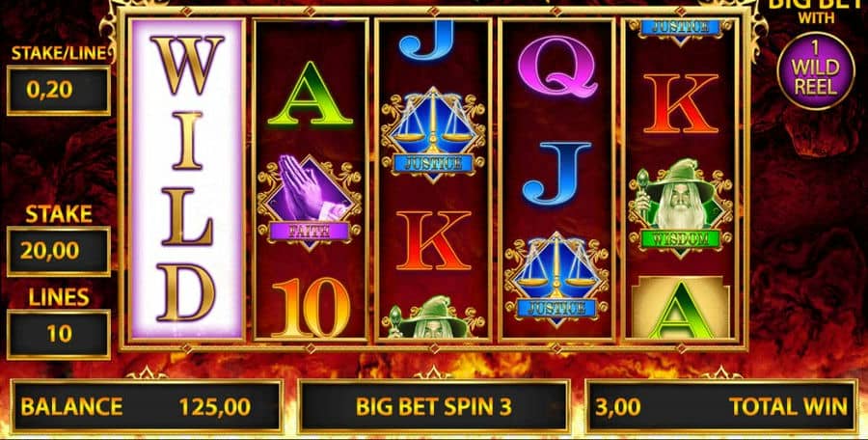Image resolution: width=868 pixels, height=440 pixels.
Task: Click the green A symbol on second reel
Action: coord(310,96)
